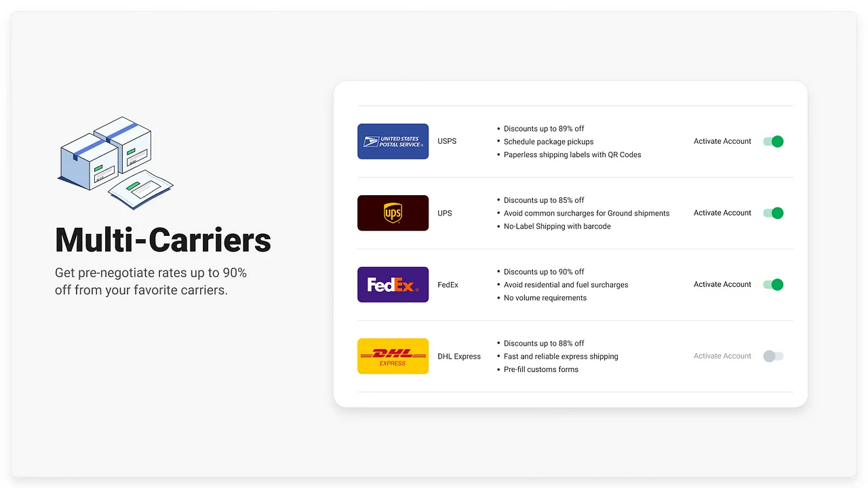
Task: Click Activate Account label for FedEx
Action: tap(722, 285)
